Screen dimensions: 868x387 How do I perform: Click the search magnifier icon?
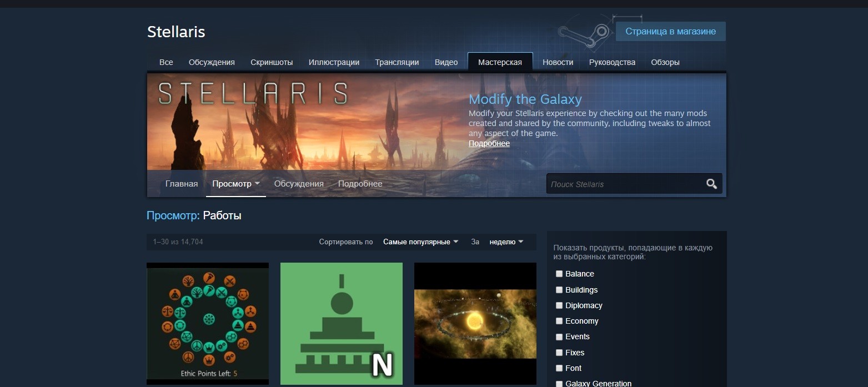point(711,183)
